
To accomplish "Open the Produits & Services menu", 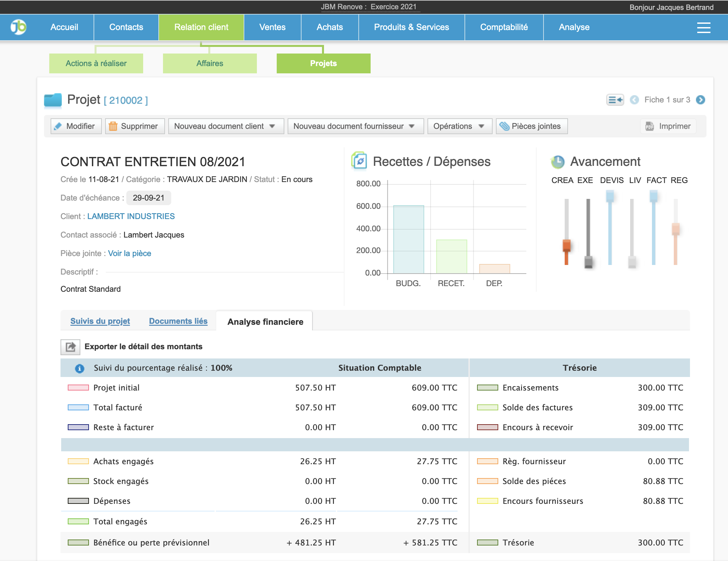I will (412, 27).
